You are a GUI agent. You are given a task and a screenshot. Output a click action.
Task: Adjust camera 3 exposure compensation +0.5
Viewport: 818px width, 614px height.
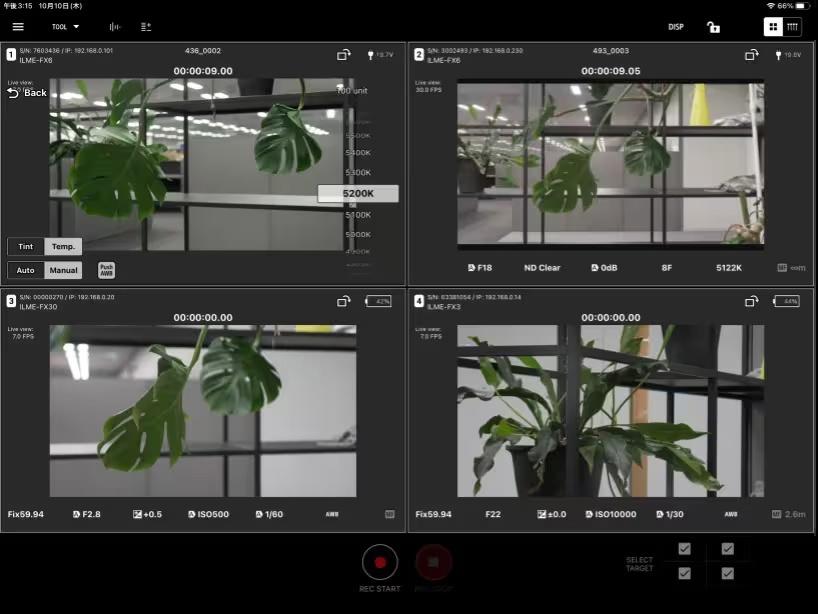click(148, 514)
